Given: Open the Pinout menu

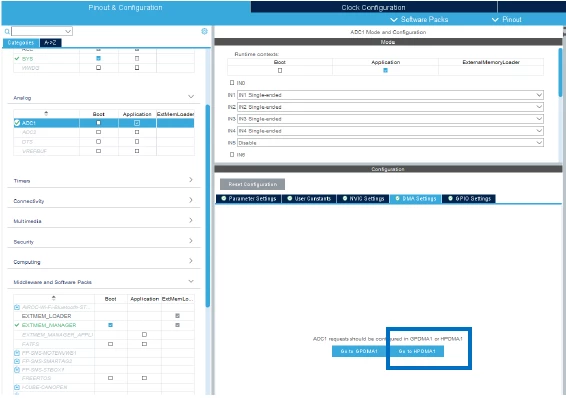Looking at the screenshot, I should [x=506, y=19].
